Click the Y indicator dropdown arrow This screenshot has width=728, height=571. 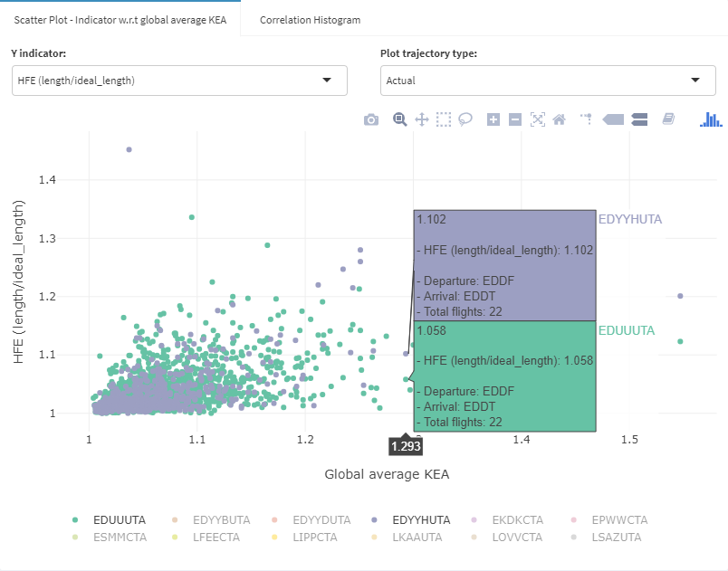(327, 81)
